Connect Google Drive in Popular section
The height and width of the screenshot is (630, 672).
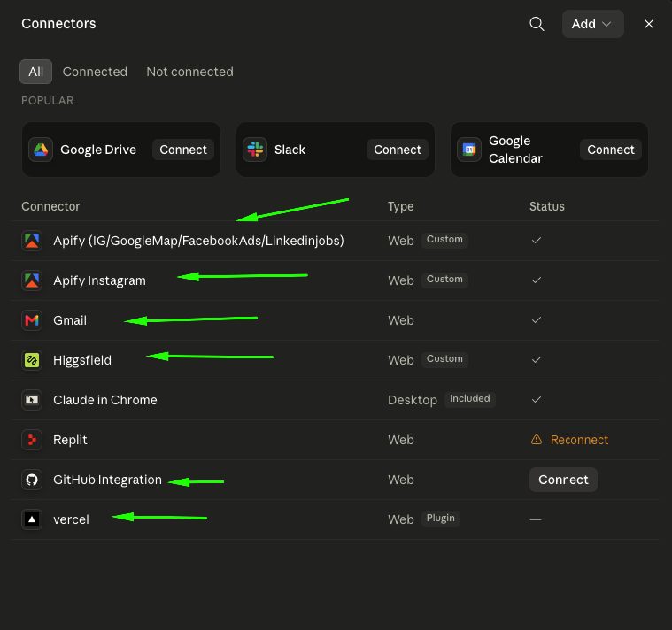183,150
